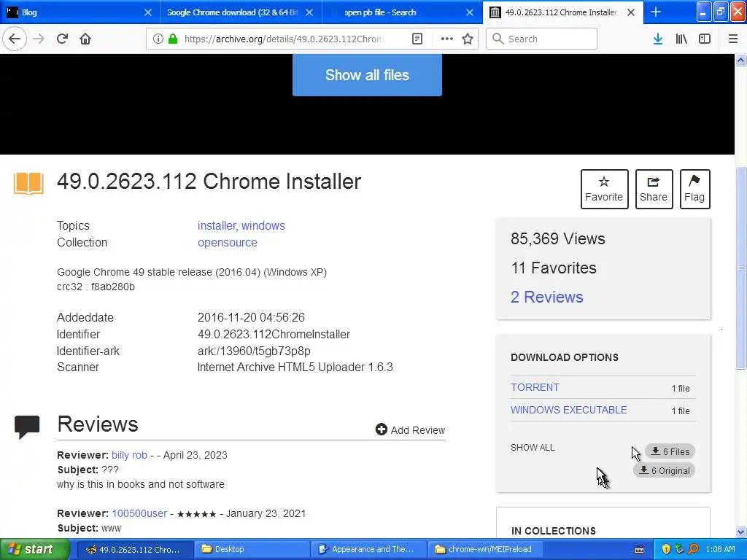Click scrollbar up arrow

(x=740, y=60)
